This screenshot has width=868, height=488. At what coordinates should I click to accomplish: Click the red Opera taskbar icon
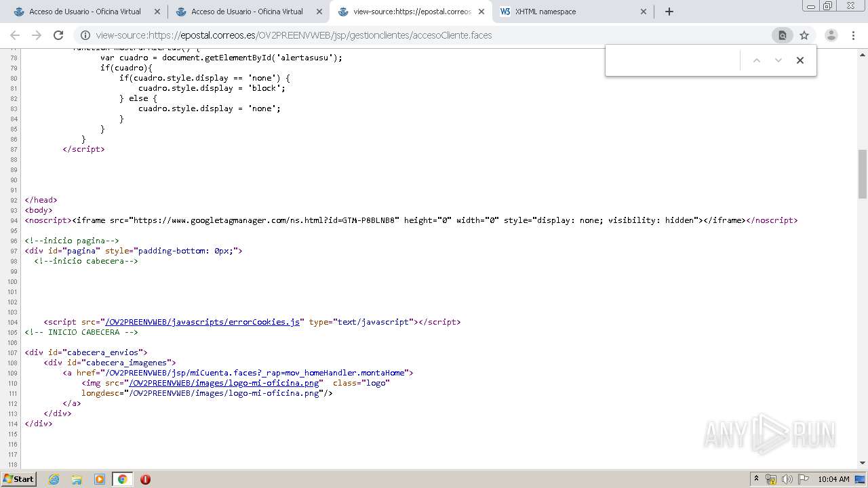[x=145, y=479]
